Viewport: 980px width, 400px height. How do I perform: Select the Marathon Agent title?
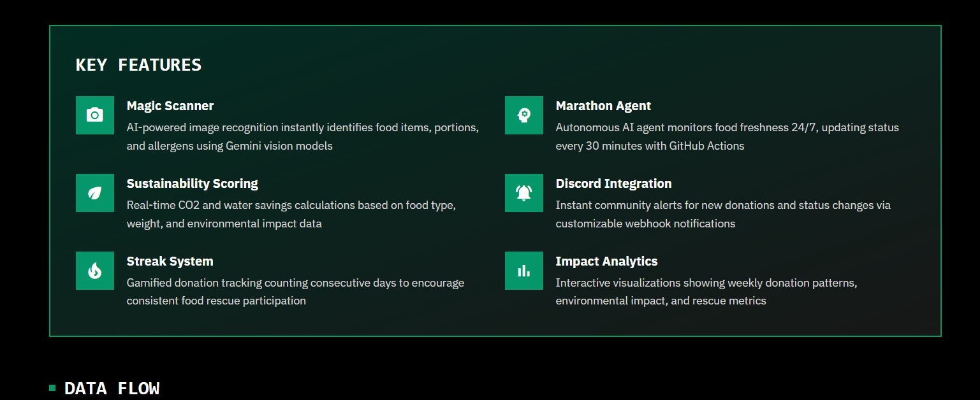point(603,106)
